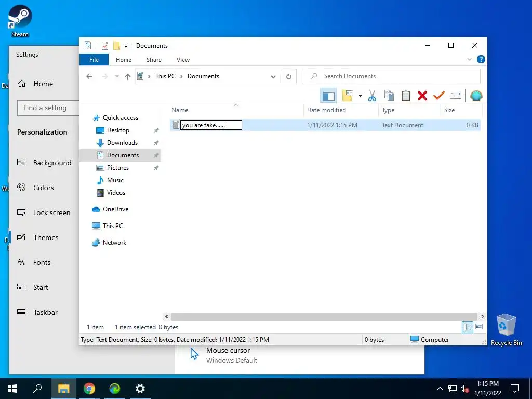Go back with the left arrow
532x399 pixels.
(x=89, y=76)
